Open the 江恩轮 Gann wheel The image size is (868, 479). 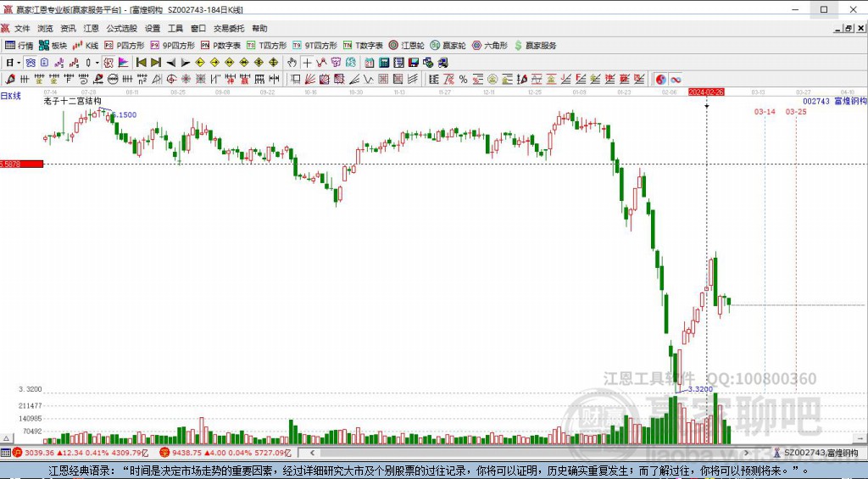pyautogui.click(x=407, y=46)
